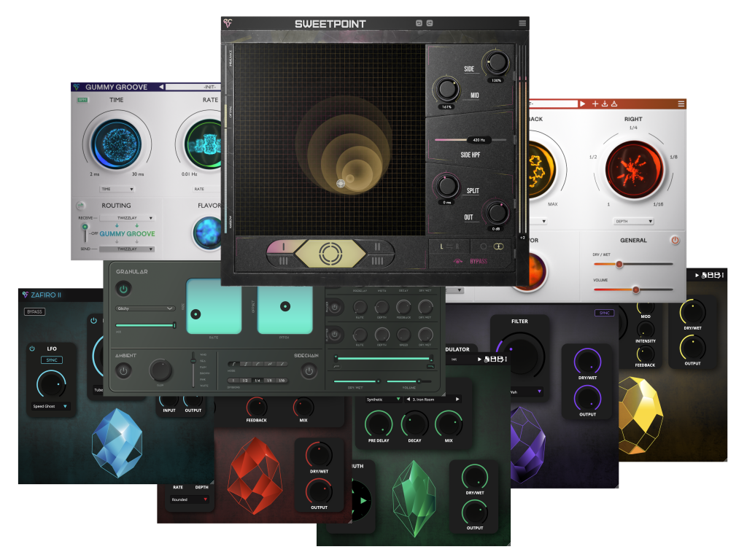Image resolution: width=747 pixels, height=560 pixels.
Task: Click next arrow beside 3. Iron Room
Action: (x=457, y=400)
